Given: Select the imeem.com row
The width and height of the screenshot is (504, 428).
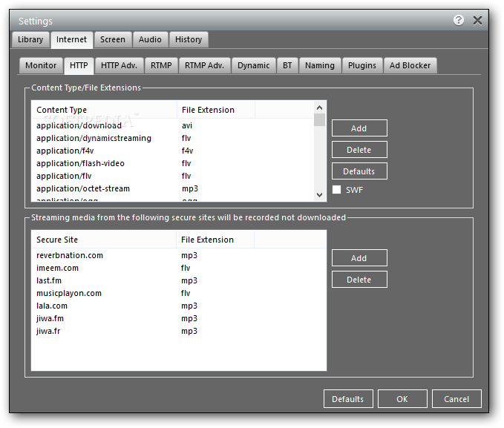Looking at the screenshot, I should pos(179,268).
